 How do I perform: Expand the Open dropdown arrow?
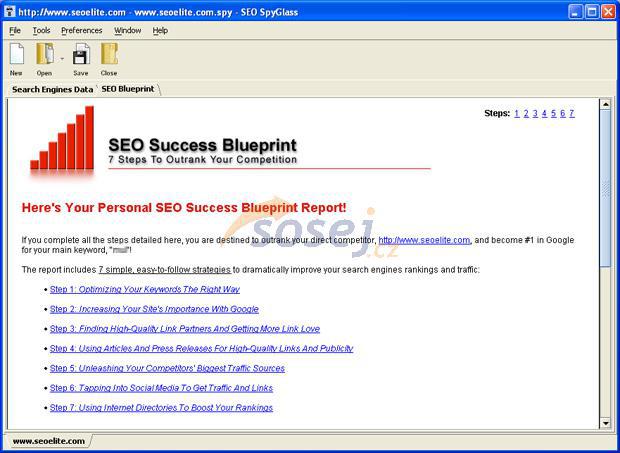coord(62,59)
